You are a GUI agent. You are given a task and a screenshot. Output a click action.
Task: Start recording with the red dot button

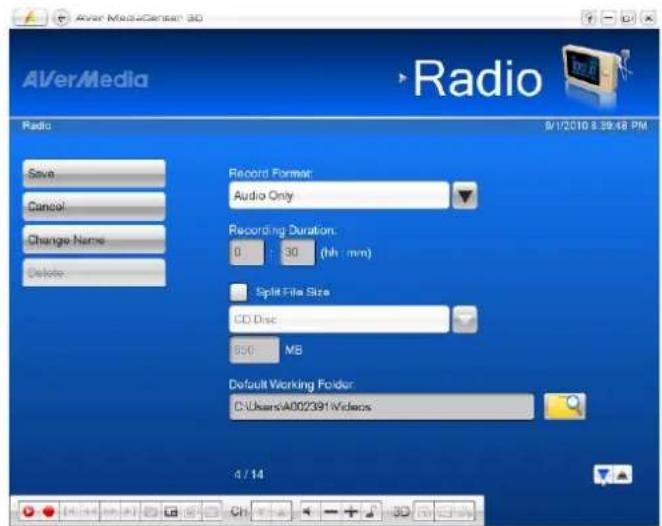49,512
